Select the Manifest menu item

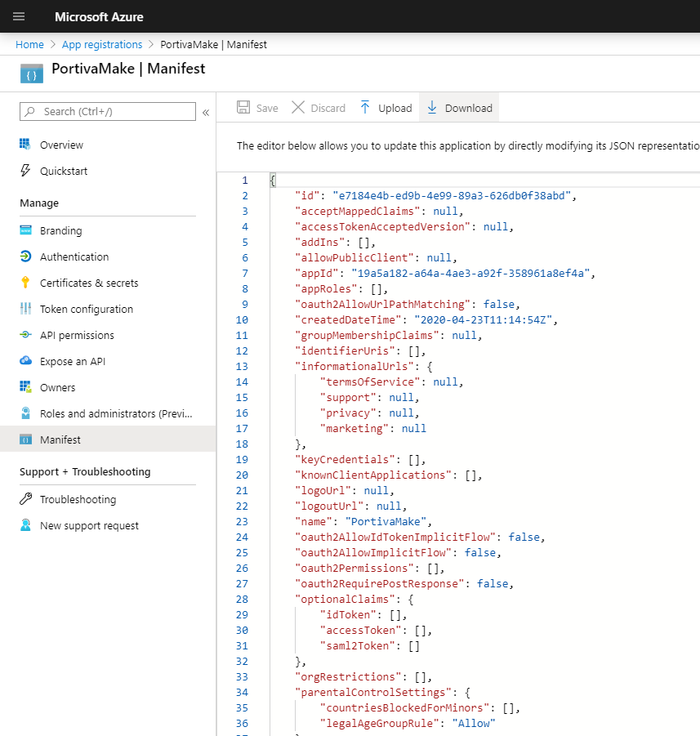click(60, 439)
